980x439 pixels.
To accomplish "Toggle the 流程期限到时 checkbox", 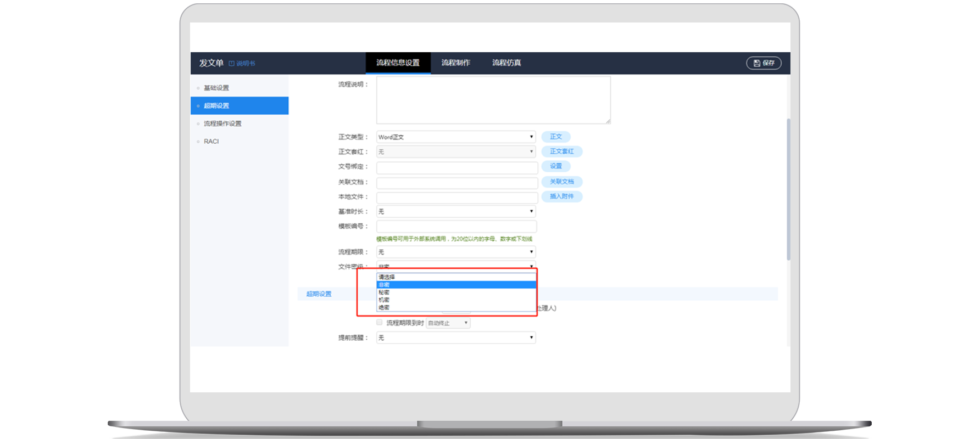I will click(380, 322).
